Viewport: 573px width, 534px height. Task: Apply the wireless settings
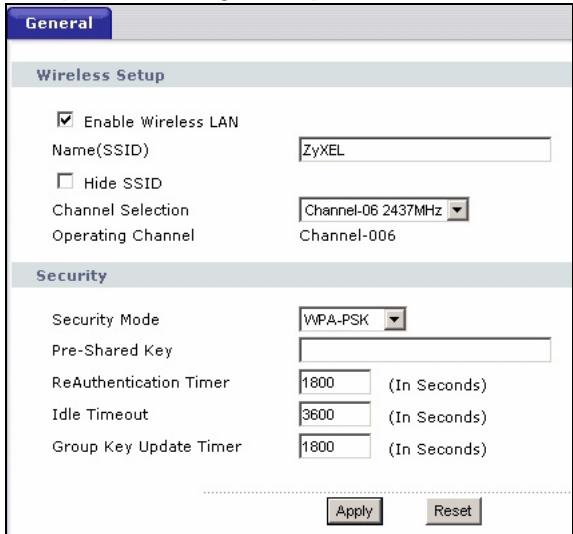point(354,511)
